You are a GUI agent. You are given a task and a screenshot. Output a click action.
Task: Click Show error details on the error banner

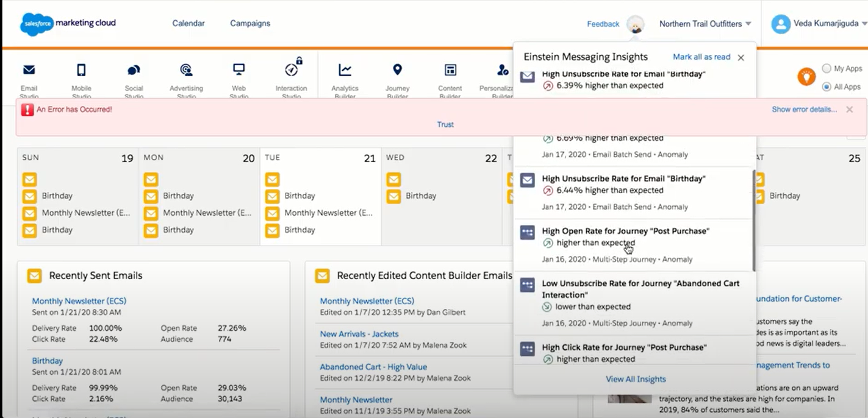coord(804,109)
